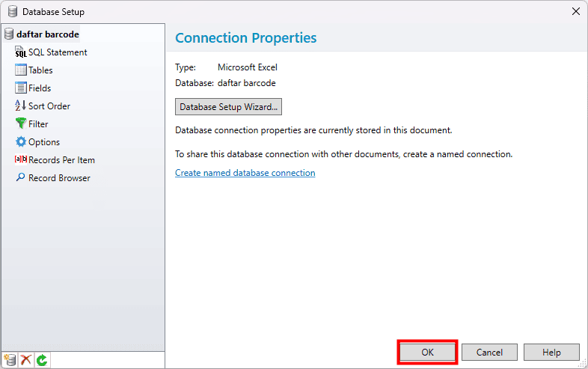Refresh database with green arrow icon

click(x=42, y=360)
